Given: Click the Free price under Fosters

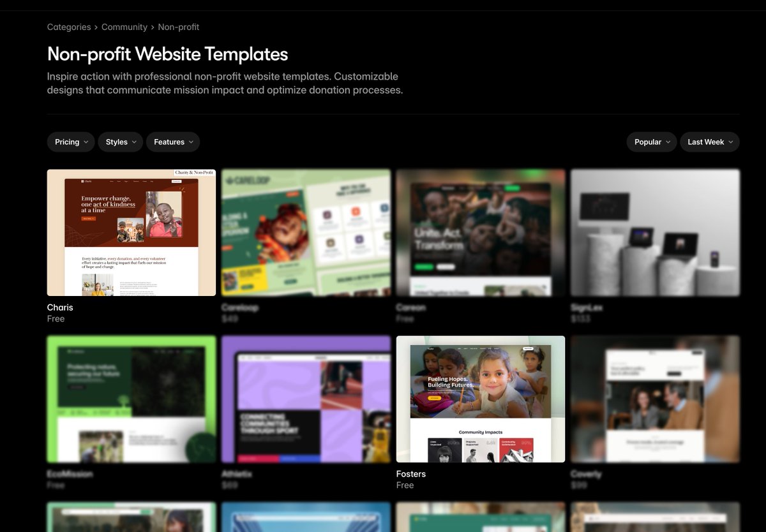Looking at the screenshot, I should [405, 485].
